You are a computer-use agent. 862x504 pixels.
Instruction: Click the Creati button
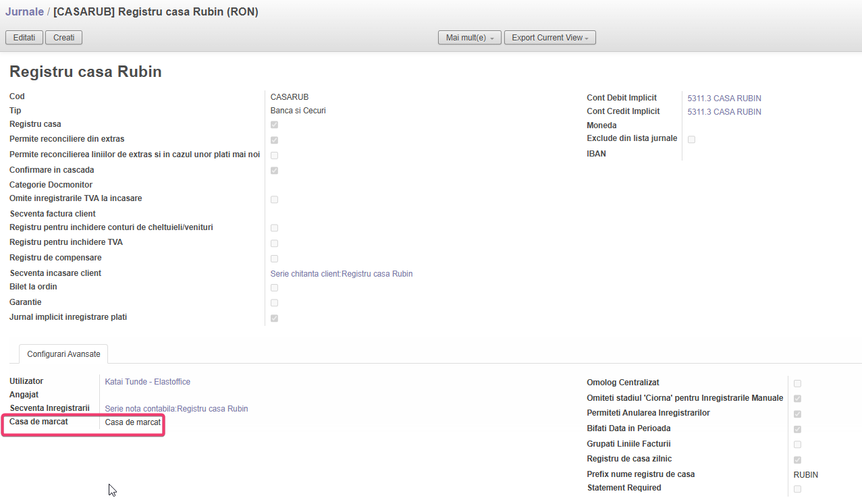(x=63, y=38)
